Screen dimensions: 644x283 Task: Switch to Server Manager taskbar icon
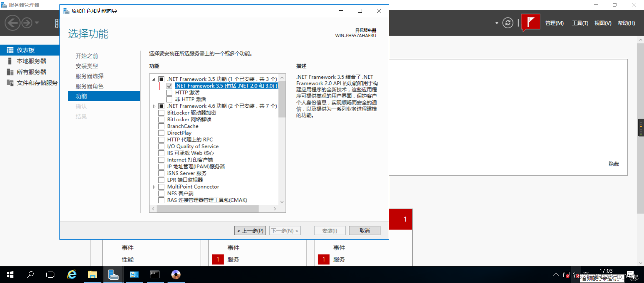click(x=113, y=275)
